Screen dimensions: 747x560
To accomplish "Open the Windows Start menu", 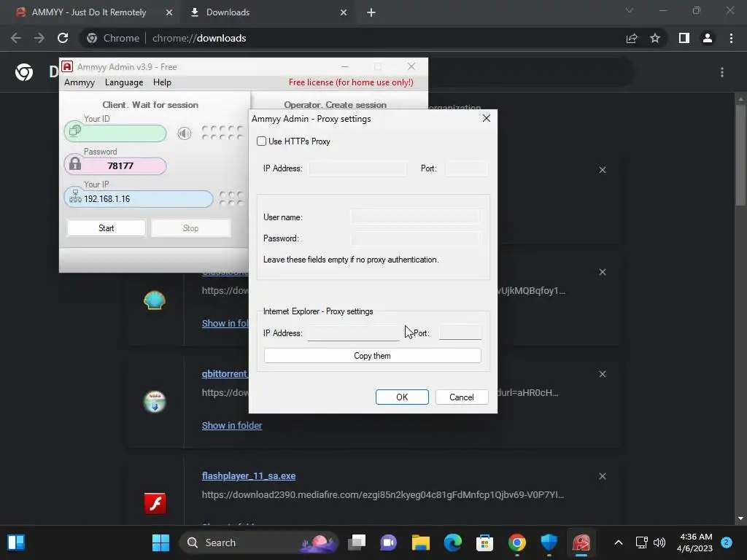I will pos(160,542).
